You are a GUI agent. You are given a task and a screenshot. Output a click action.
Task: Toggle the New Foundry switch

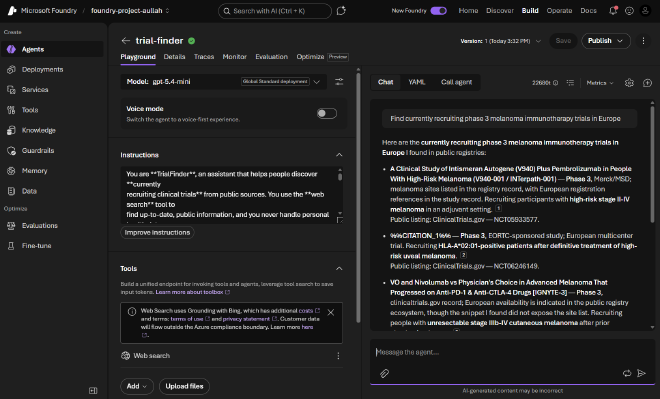(x=439, y=11)
